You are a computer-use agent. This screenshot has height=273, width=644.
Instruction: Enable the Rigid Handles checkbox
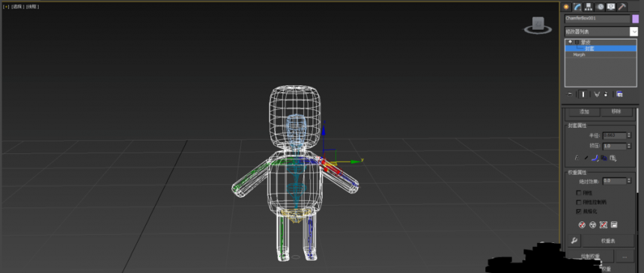(x=579, y=202)
